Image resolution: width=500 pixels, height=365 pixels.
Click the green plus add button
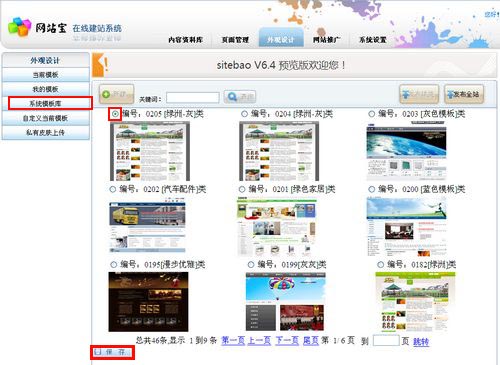[117, 94]
